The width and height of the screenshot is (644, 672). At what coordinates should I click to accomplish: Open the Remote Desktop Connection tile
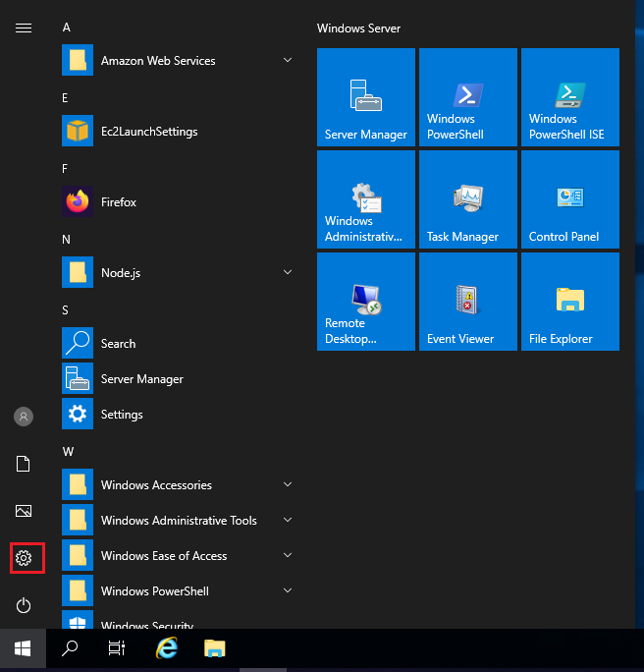366,302
